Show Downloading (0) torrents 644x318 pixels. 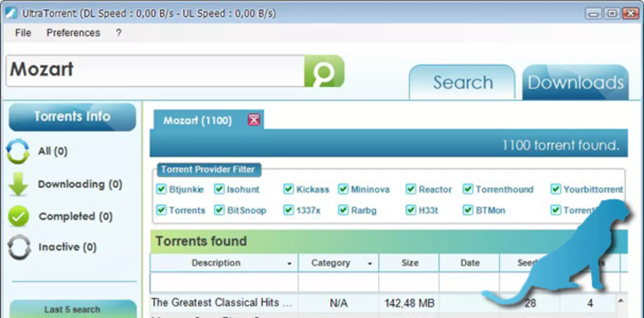coord(80,184)
